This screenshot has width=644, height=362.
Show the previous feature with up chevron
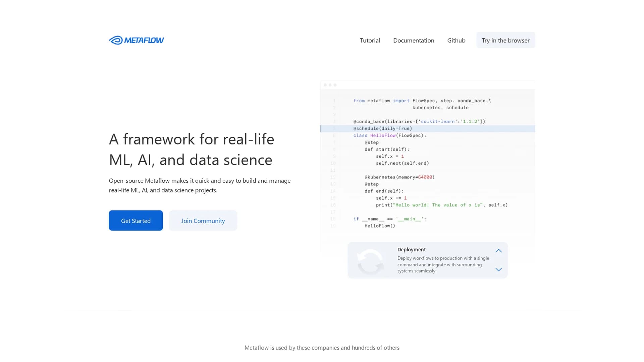pyautogui.click(x=498, y=251)
